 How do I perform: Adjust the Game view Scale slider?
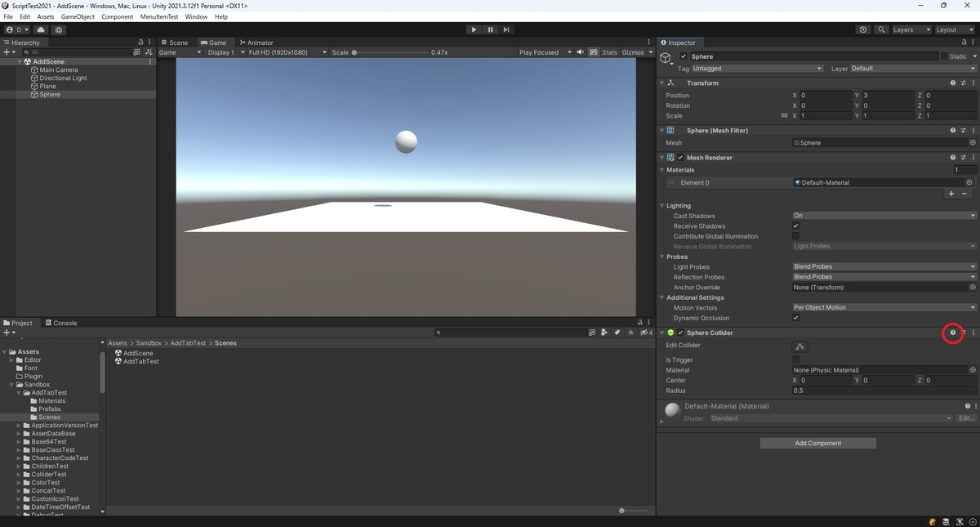pos(390,52)
